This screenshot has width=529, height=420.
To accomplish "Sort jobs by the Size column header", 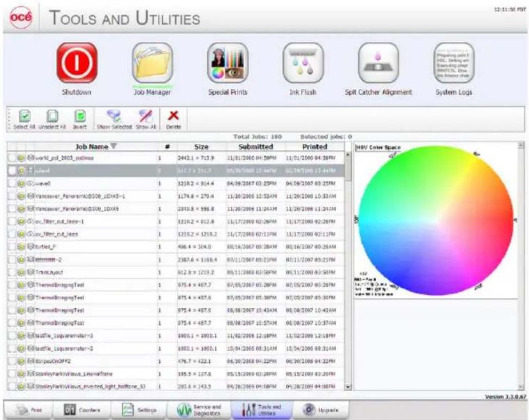I will 201,147.
